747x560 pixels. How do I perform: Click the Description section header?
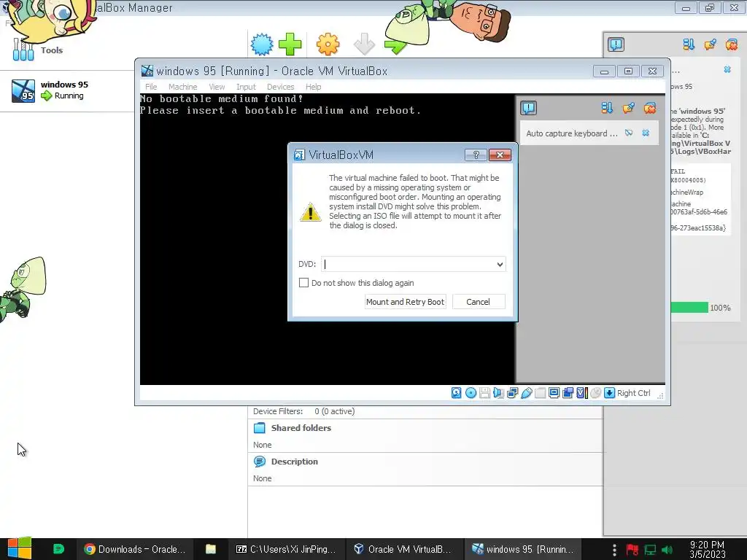pyautogui.click(x=295, y=462)
